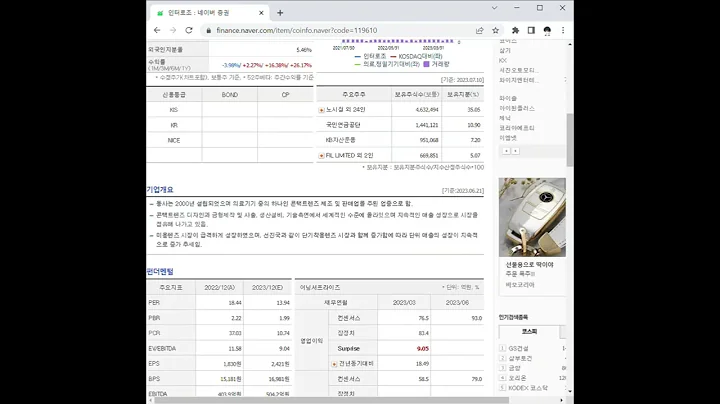Viewport: 720px width, 404px height.
Task: Click the horizontal scrollbar at the bottom
Action: [x=332, y=400]
